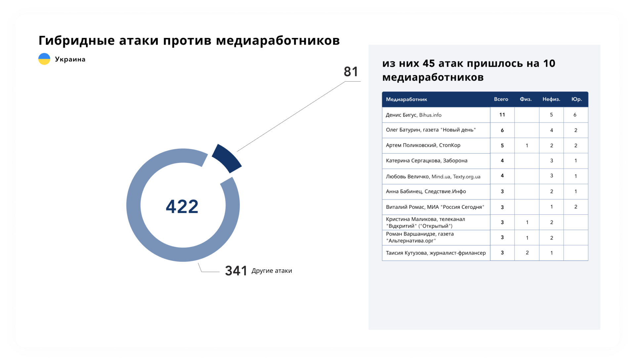
Task: Click the 81 callout number
Action: (351, 72)
